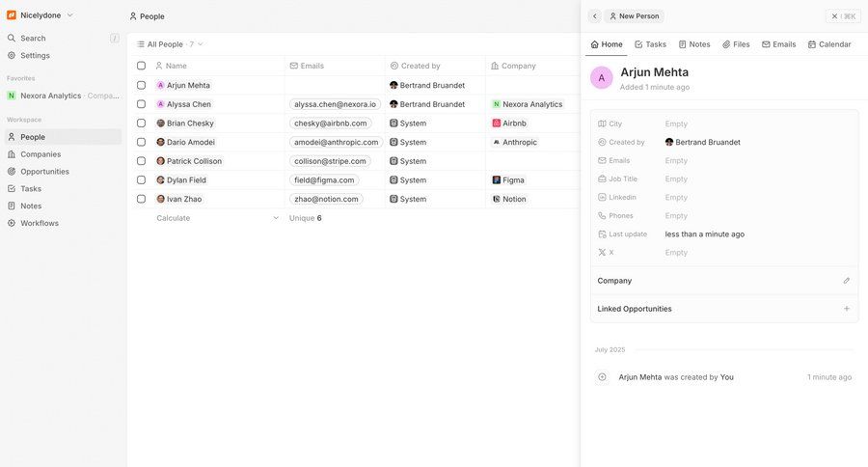868x467 pixels.
Task: Click the amodei@anthropic.com email chip
Action: point(336,142)
